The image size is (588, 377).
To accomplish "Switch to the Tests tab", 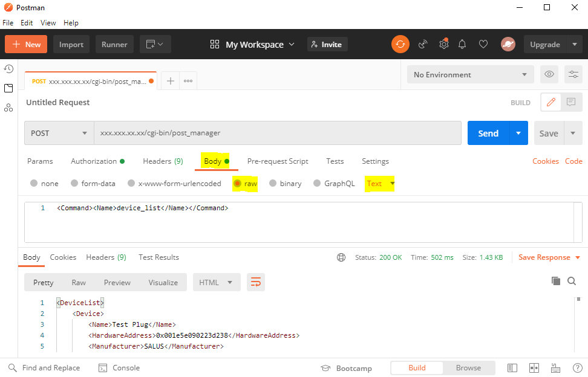I will (335, 161).
